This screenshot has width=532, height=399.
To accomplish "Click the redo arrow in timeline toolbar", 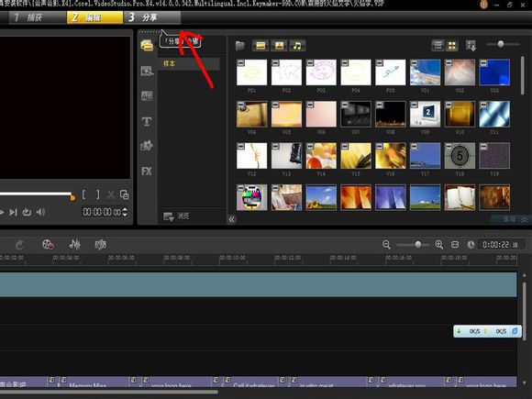I will 19,245.
